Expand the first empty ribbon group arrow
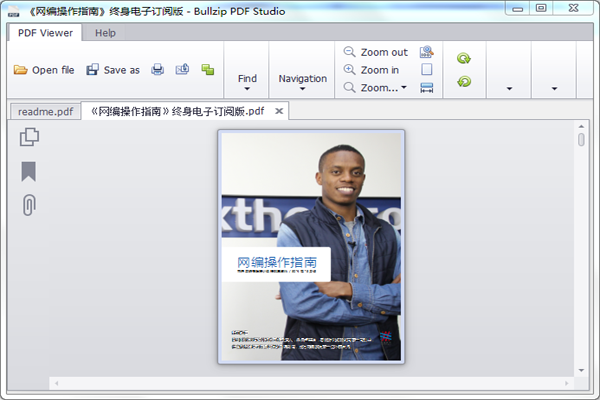The height and width of the screenshot is (400, 600). point(509,89)
